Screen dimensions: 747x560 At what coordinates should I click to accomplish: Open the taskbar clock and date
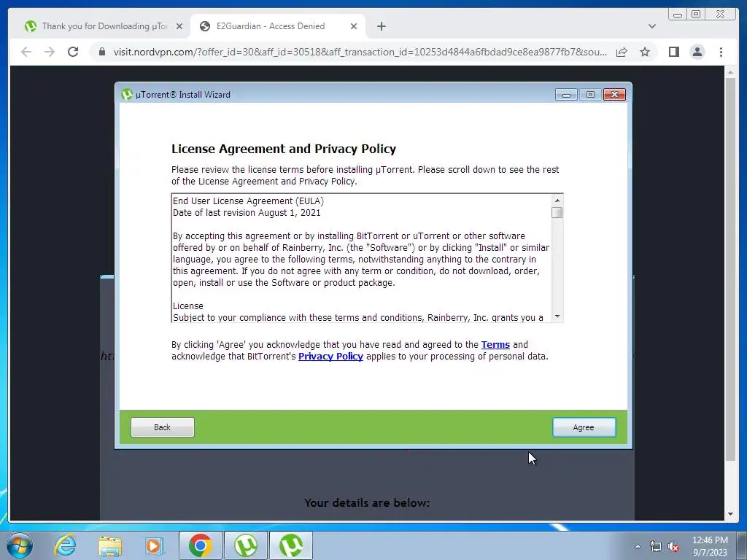pos(710,546)
